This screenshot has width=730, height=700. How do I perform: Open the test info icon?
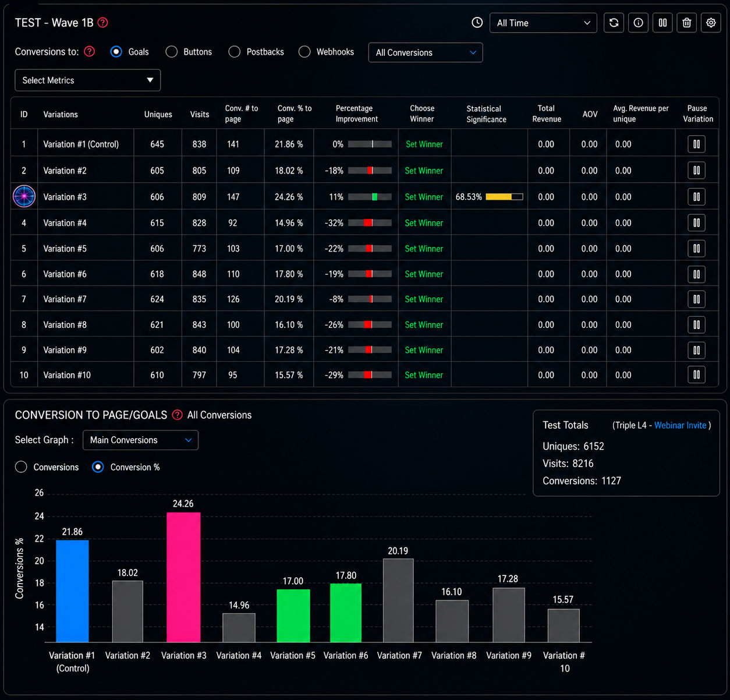tap(639, 23)
